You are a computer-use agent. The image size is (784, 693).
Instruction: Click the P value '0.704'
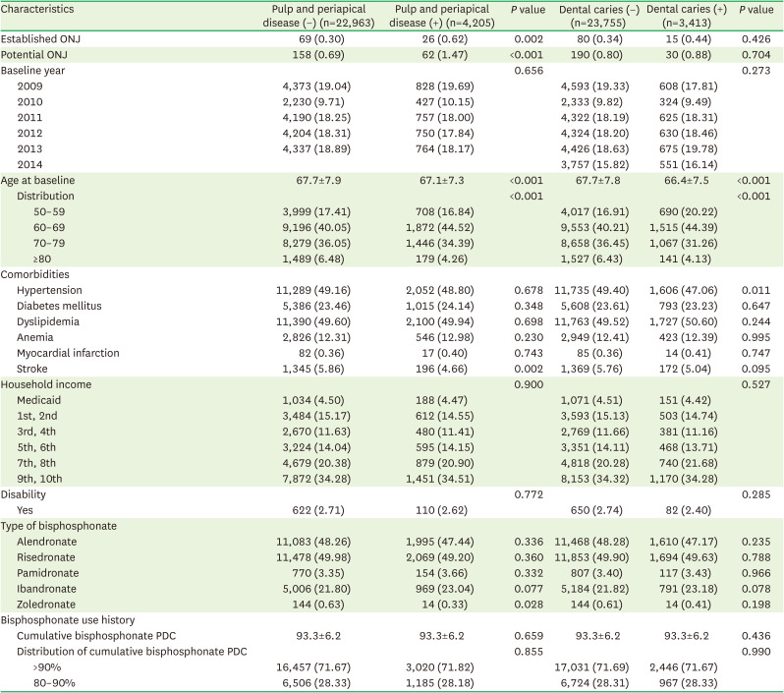[x=756, y=54]
